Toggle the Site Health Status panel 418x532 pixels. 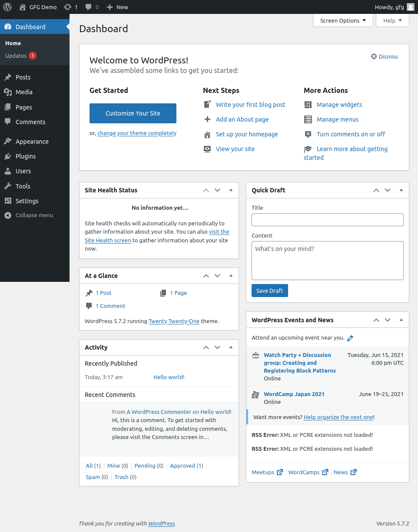(231, 190)
